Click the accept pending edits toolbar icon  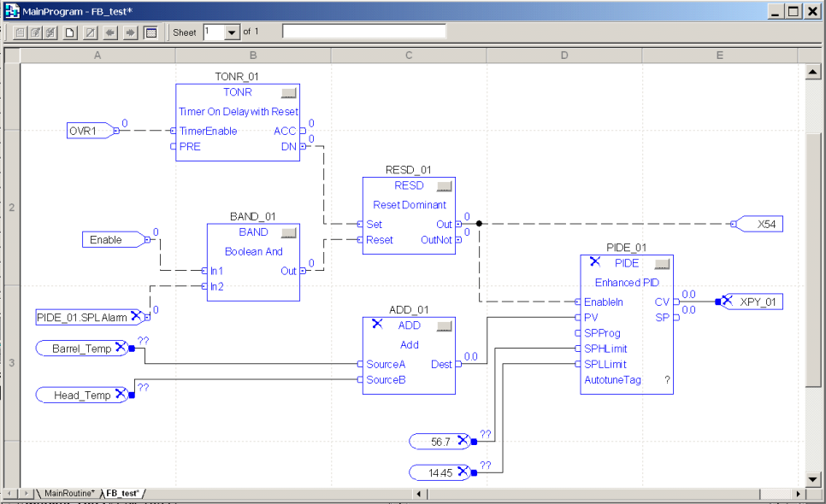(x=35, y=32)
